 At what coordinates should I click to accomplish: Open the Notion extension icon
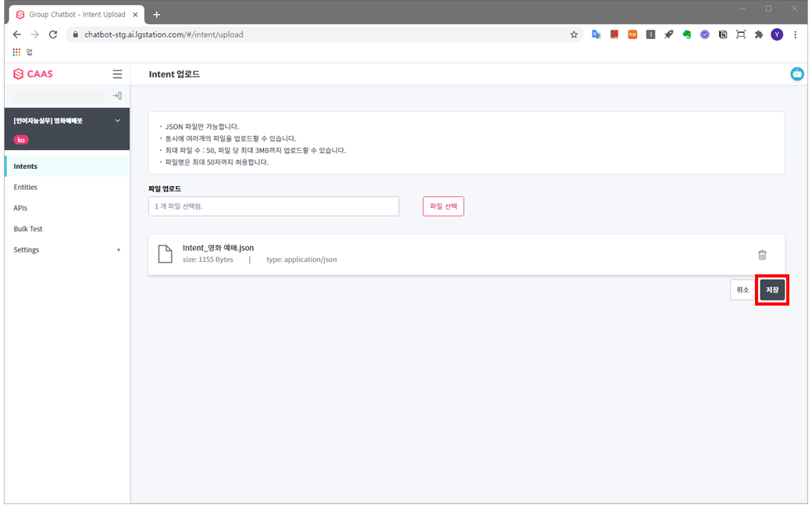(x=723, y=34)
